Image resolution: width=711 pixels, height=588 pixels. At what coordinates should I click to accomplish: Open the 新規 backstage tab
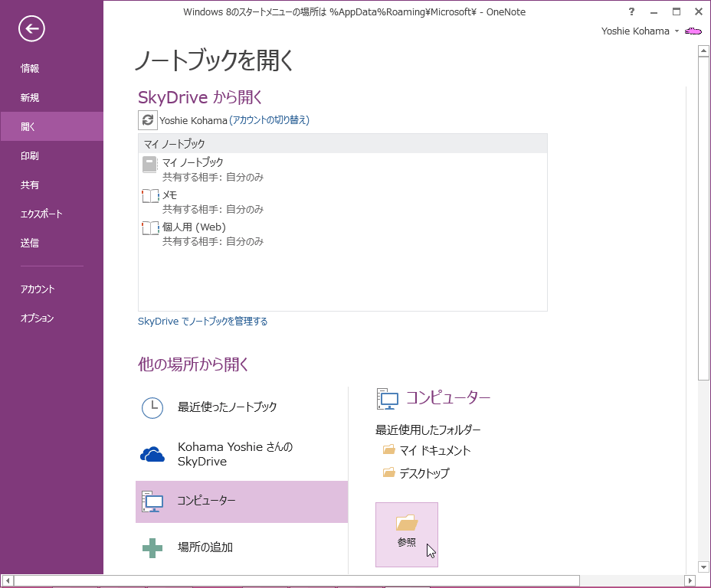tap(51, 97)
